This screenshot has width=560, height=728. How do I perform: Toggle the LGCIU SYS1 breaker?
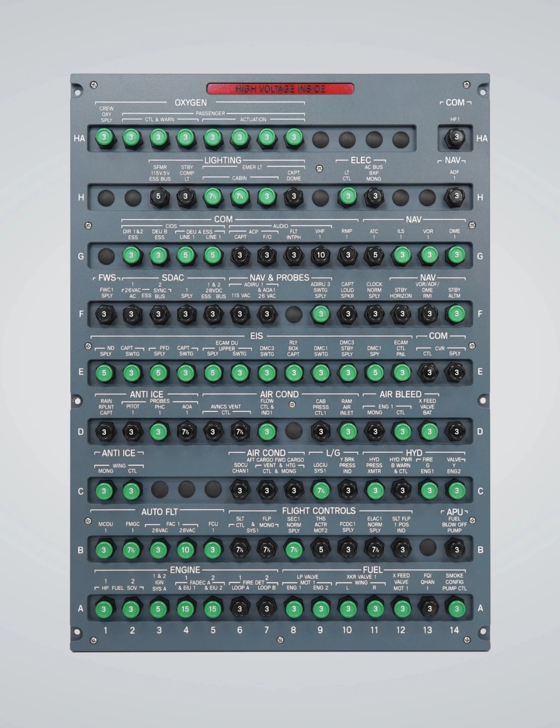(321, 490)
